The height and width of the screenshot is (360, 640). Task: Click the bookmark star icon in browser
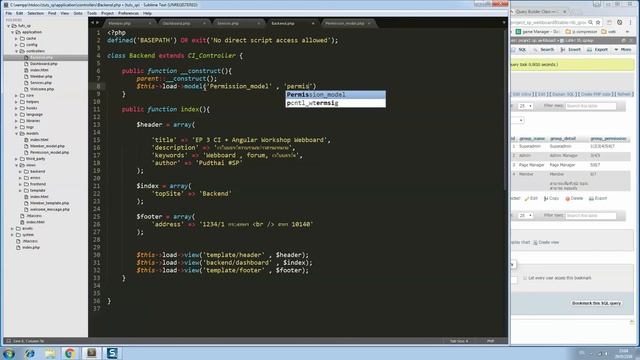click(x=598, y=22)
